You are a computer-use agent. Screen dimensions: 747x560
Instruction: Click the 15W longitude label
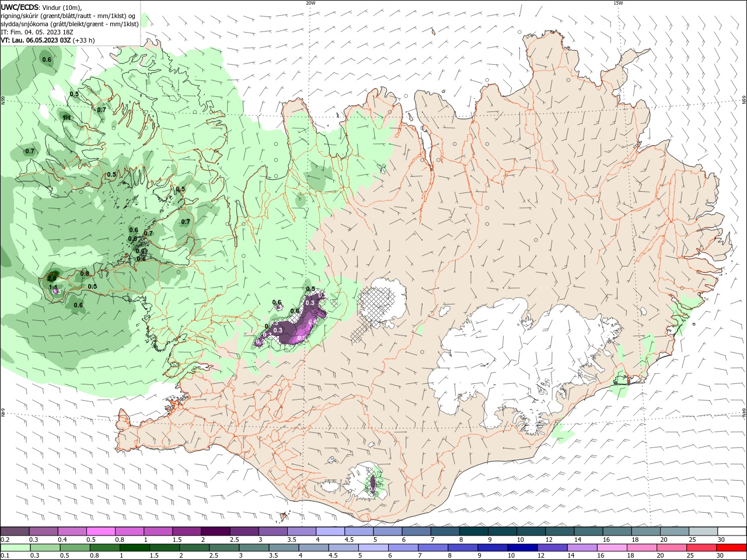click(x=618, y=3)
